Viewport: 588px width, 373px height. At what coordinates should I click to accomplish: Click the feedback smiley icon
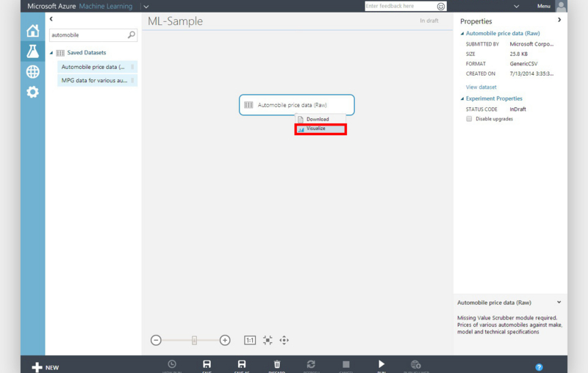[x=441, y=7]
